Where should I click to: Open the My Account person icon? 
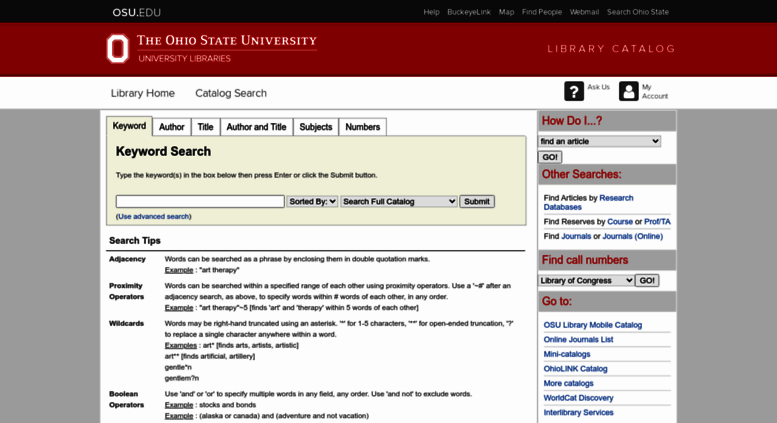[x=628, y=91]
